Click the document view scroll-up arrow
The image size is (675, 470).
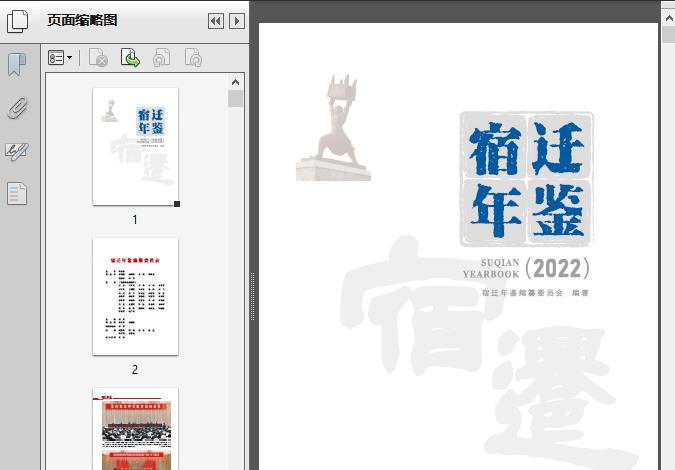[669, 18]
